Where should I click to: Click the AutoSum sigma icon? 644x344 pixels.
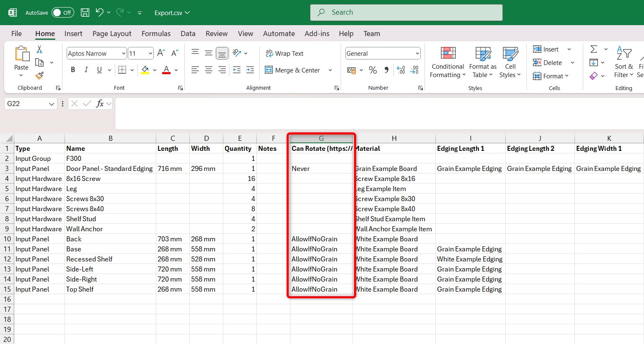(594, 49)
